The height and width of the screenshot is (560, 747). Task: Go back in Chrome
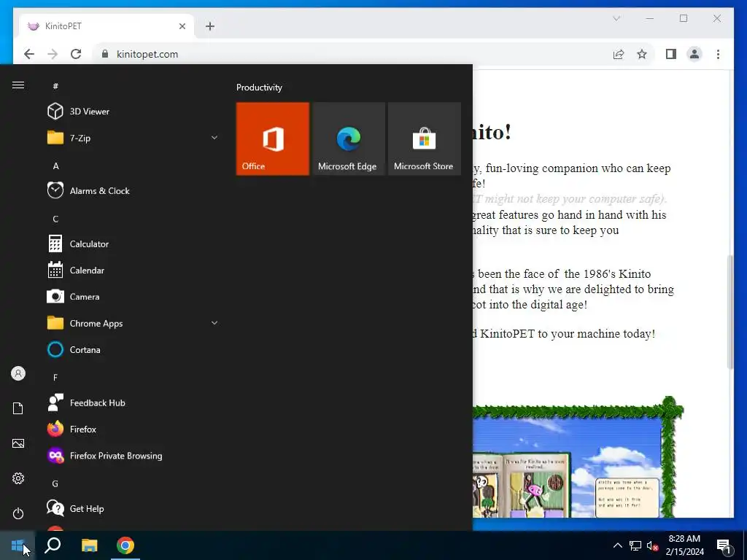pyautogui.click(x=29, y=54)
